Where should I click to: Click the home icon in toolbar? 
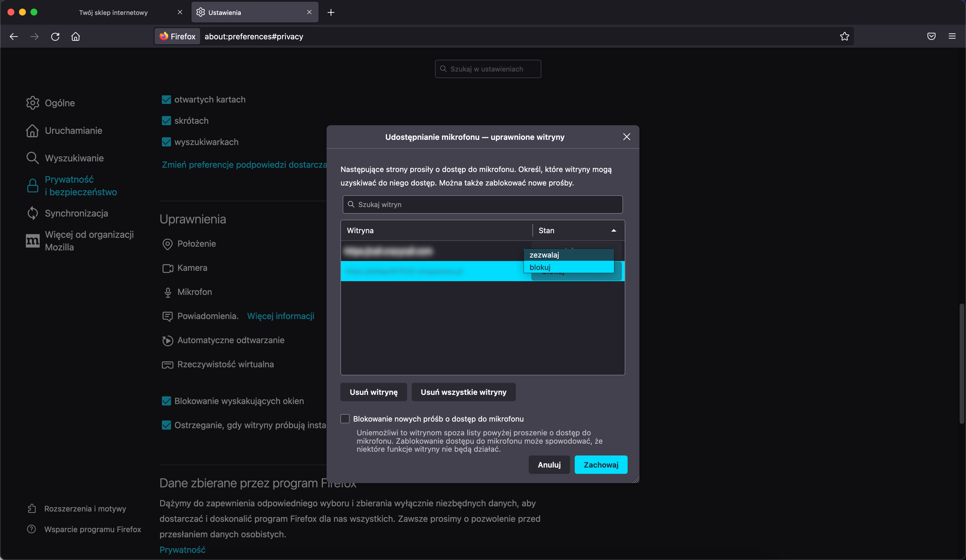pos(76,36)
